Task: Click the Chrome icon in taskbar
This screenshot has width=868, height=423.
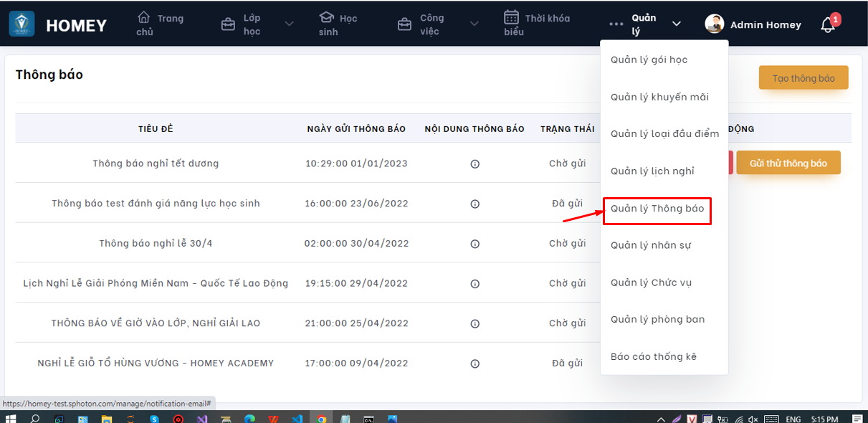Action: [322, 418]
